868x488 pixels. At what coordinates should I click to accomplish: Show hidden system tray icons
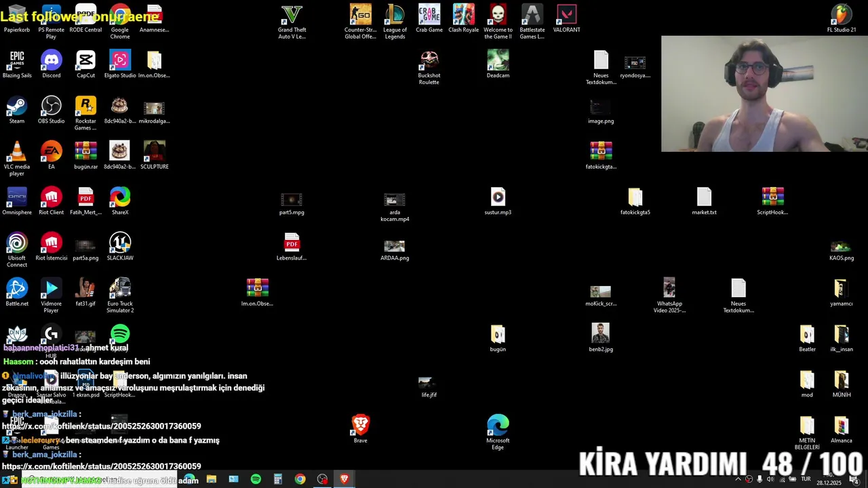738,479
